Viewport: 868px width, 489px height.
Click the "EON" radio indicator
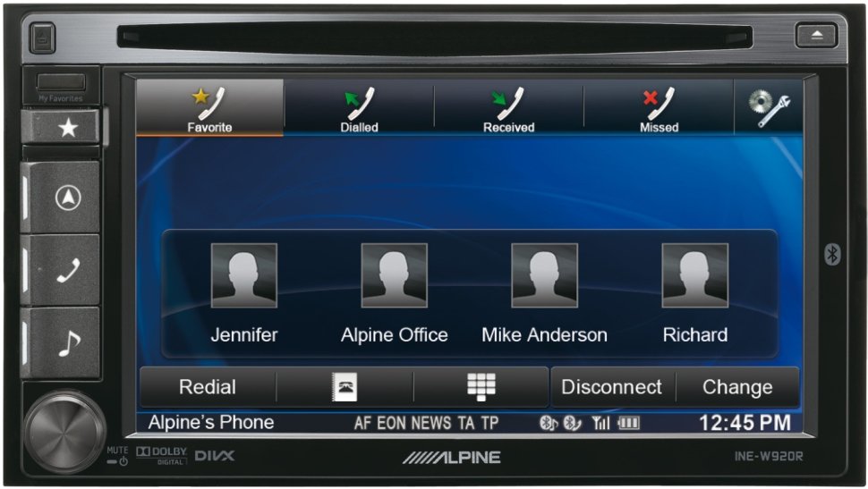[391, 423]
